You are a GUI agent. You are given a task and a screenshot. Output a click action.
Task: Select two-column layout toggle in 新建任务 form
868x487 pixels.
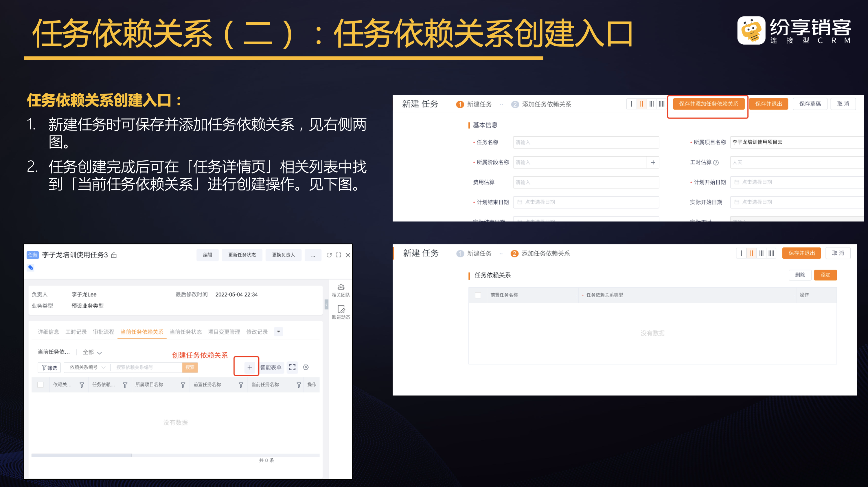tap(641, 104)
